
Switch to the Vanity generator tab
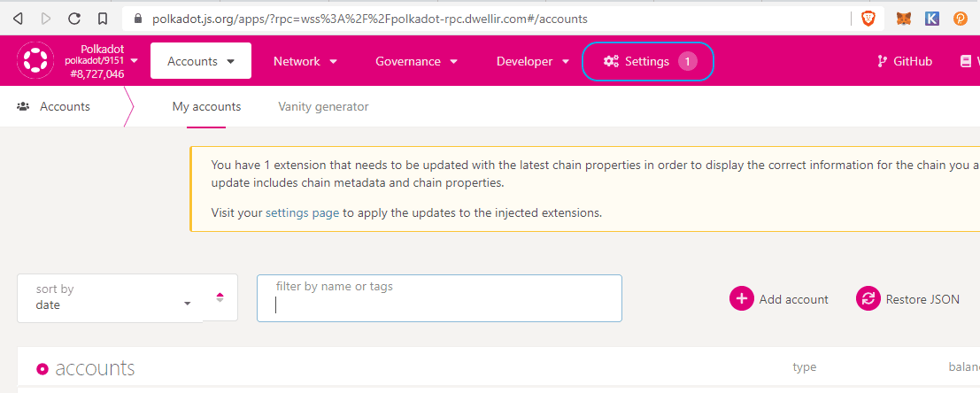(323, 107)
